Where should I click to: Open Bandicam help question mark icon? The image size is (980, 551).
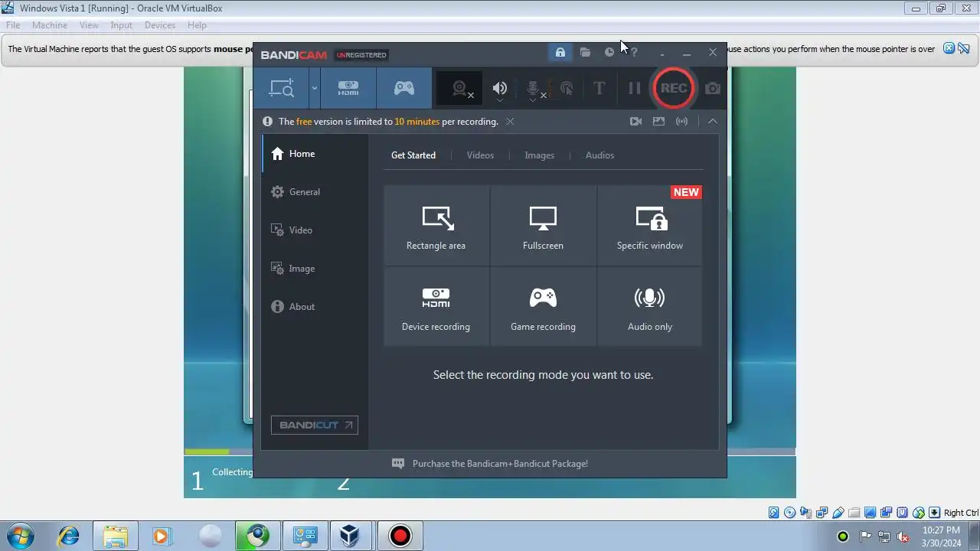pyautogui.click(x=634, y=52)
